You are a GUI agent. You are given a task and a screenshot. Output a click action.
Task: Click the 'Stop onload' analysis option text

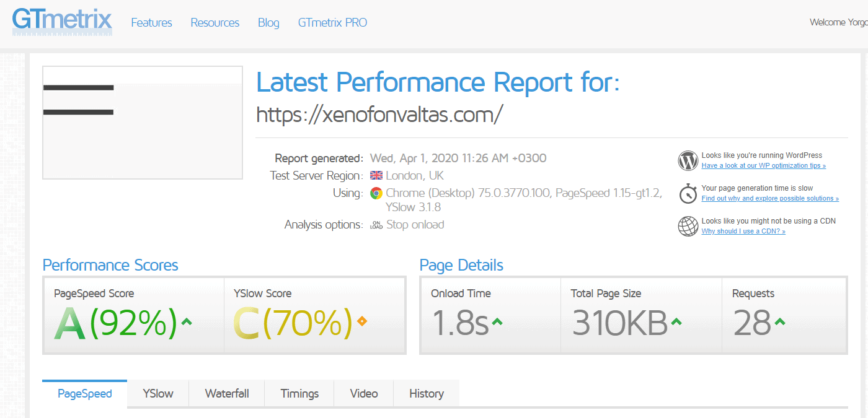[415, 225]
